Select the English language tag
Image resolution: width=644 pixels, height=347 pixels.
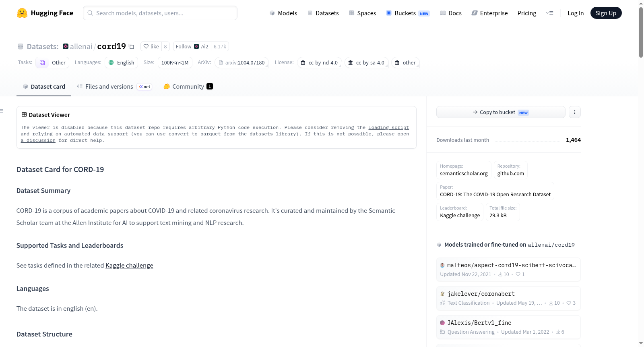tap(122, 62)
